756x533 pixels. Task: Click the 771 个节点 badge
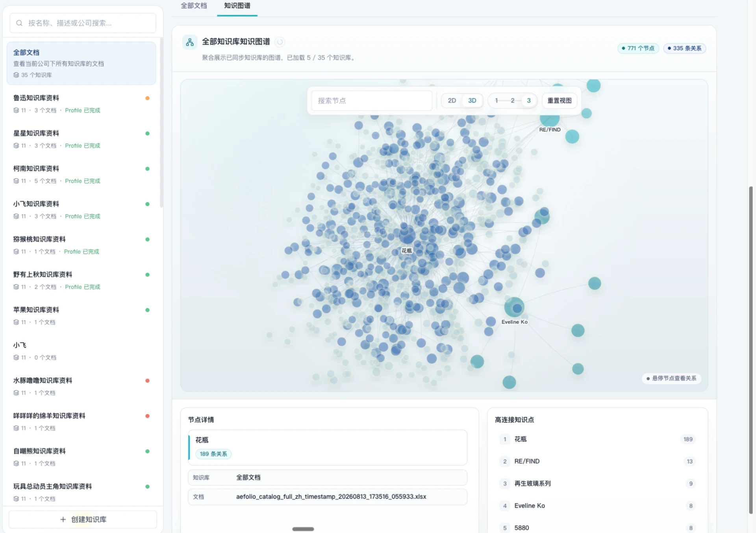[638, 48]
